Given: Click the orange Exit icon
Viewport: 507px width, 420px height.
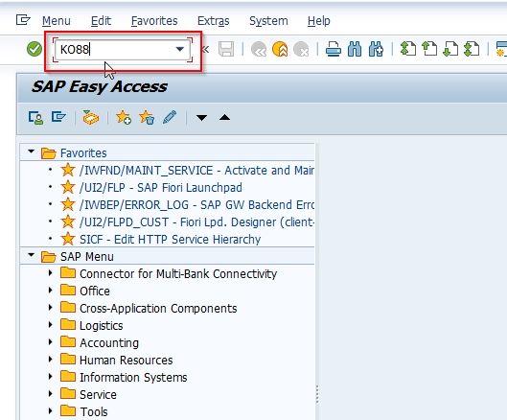Looking at the screenshot, I should pos(280,50).
